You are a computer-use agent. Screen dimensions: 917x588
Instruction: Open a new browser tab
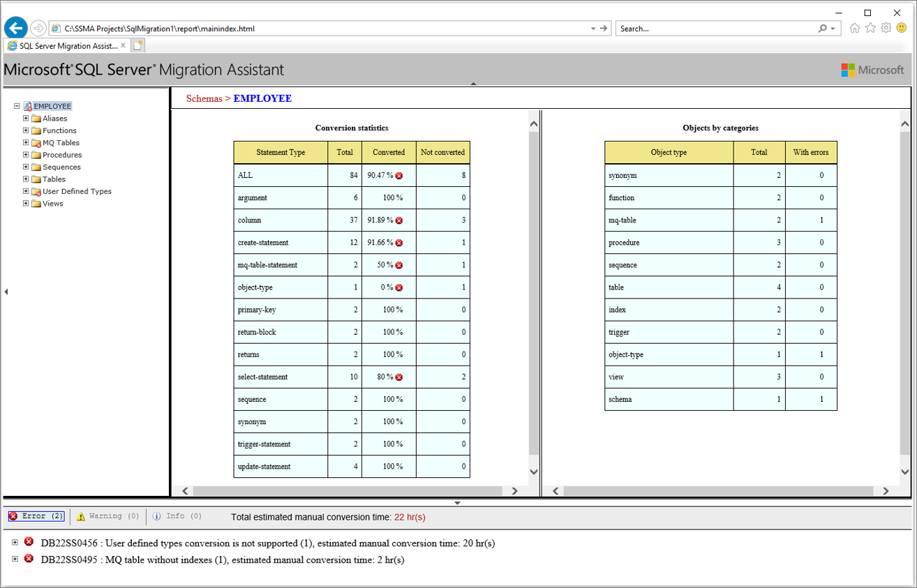(x=137, y=44)
